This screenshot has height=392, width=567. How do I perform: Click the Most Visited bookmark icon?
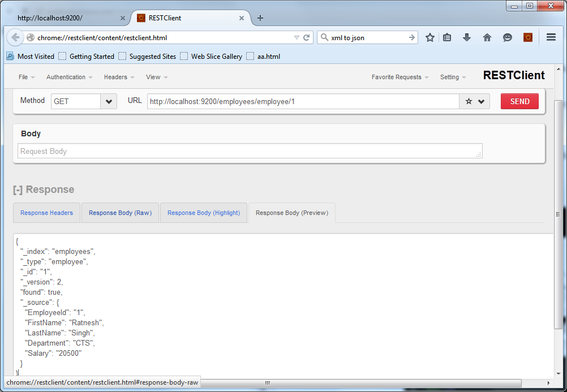click(10, 56)
